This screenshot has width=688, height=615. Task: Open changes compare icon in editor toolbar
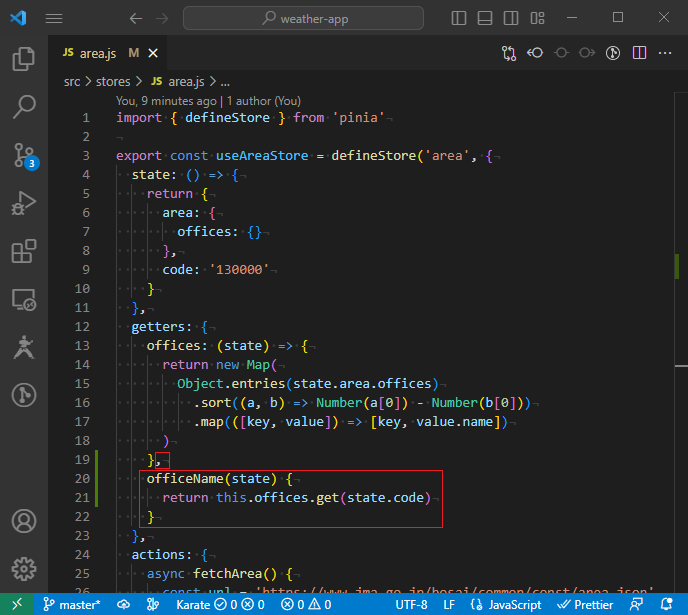(x=509, y=54)
